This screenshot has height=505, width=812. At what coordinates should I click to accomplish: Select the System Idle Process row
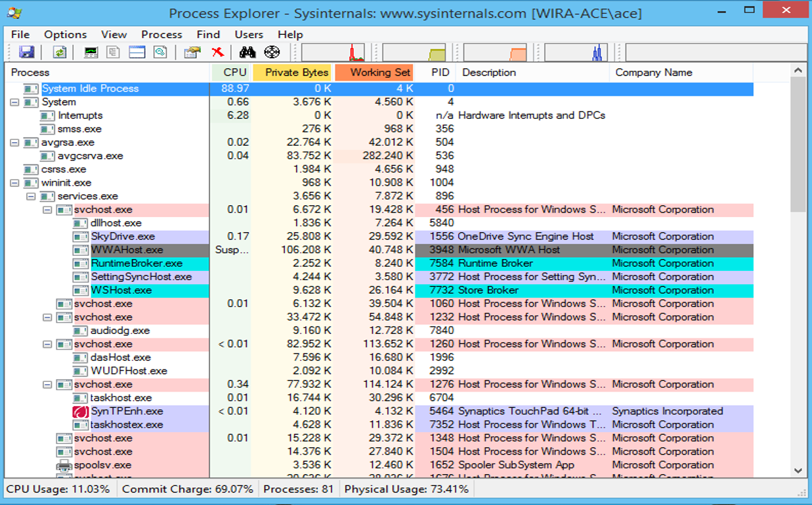click(92, 88)
